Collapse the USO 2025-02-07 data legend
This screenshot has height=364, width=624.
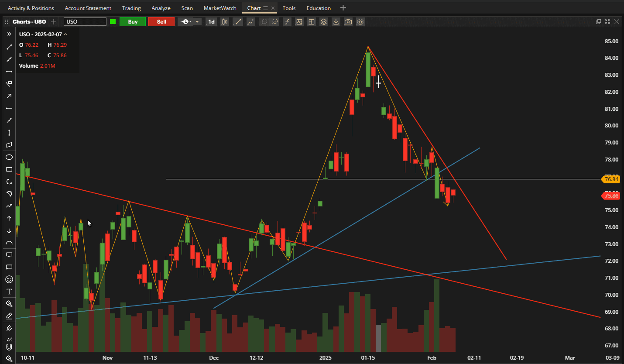click(x=65, y=34)
